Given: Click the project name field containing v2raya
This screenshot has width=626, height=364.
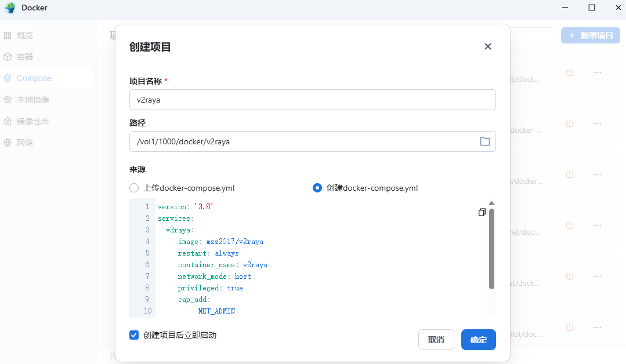Looking at the screenshot, I should pyautogui.click(x=312, y=100).
